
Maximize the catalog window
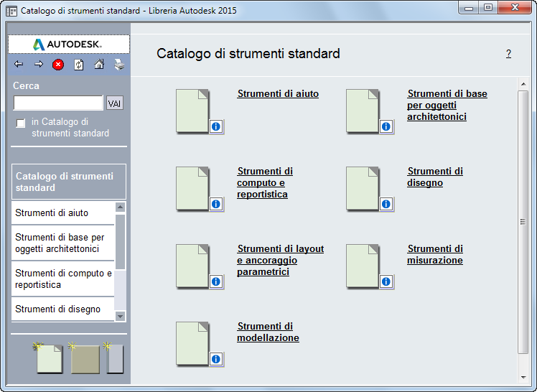click(488, 8)
